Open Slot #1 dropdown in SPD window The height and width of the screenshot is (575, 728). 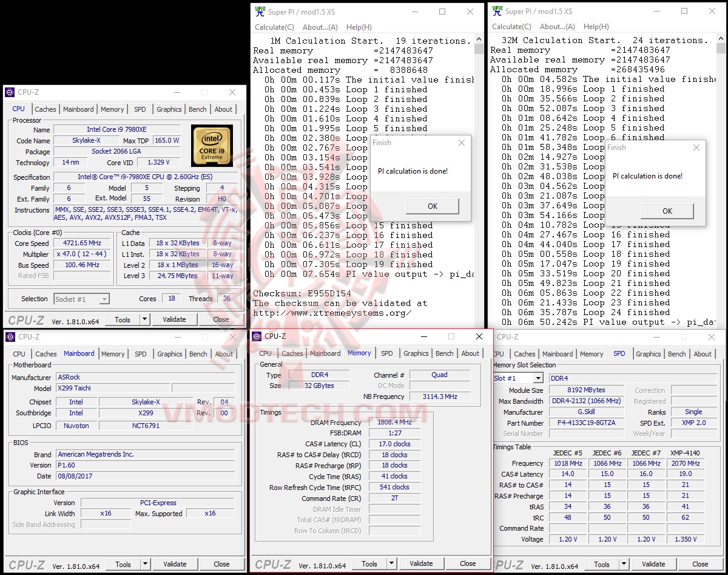coord(538,378)
